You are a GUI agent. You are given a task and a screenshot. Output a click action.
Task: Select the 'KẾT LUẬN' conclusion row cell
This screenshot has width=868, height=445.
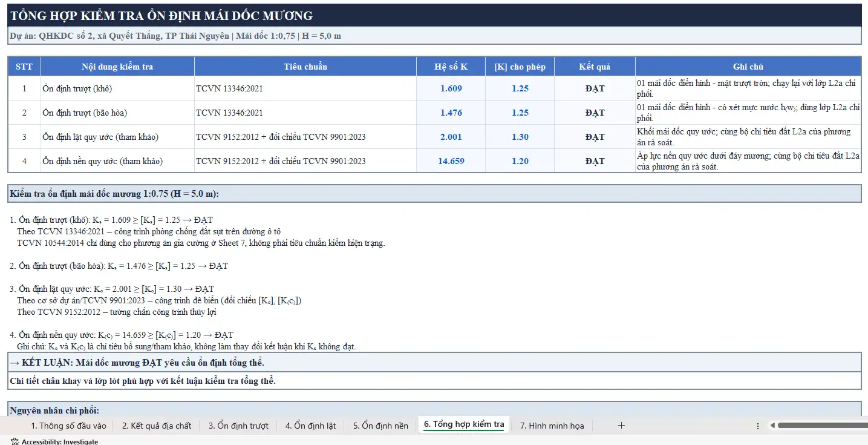[434, 363]
